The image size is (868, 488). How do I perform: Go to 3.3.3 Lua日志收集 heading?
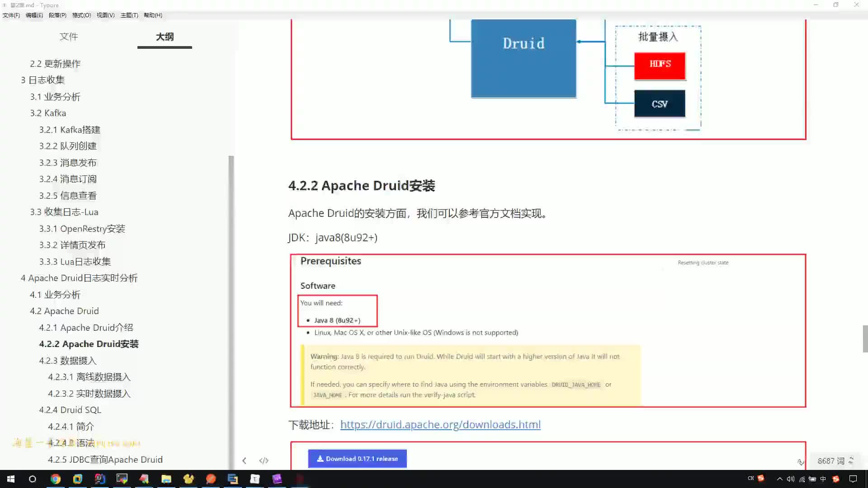tap(75, 262)
